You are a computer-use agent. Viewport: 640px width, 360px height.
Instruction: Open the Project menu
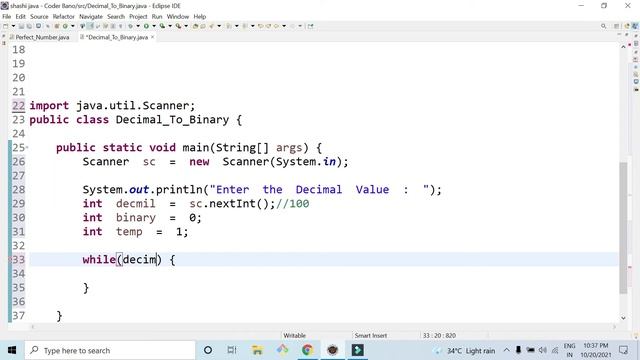pos(138,16)
